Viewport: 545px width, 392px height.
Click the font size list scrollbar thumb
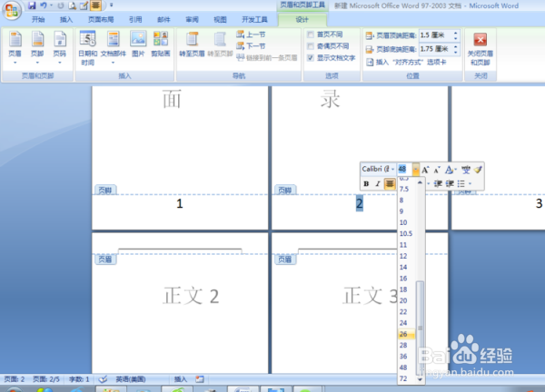click(x=420, y=327)
